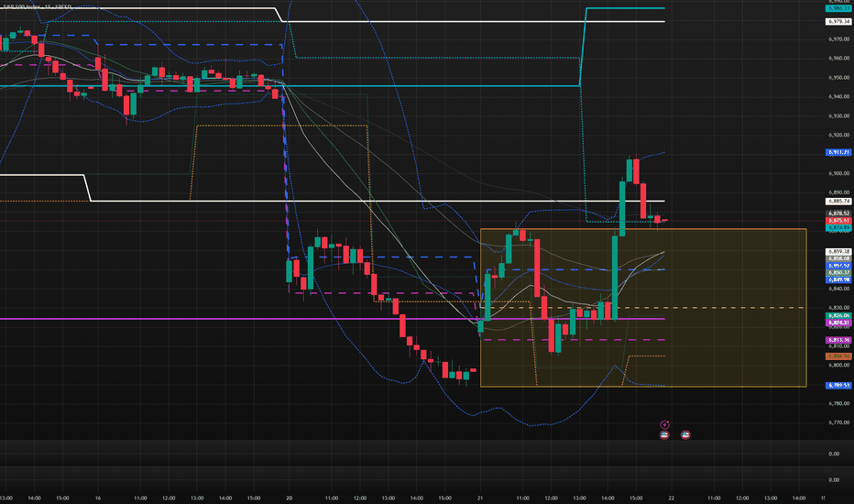
Task: Select the green 6,826.06 price label
Action: coord(838,315)
